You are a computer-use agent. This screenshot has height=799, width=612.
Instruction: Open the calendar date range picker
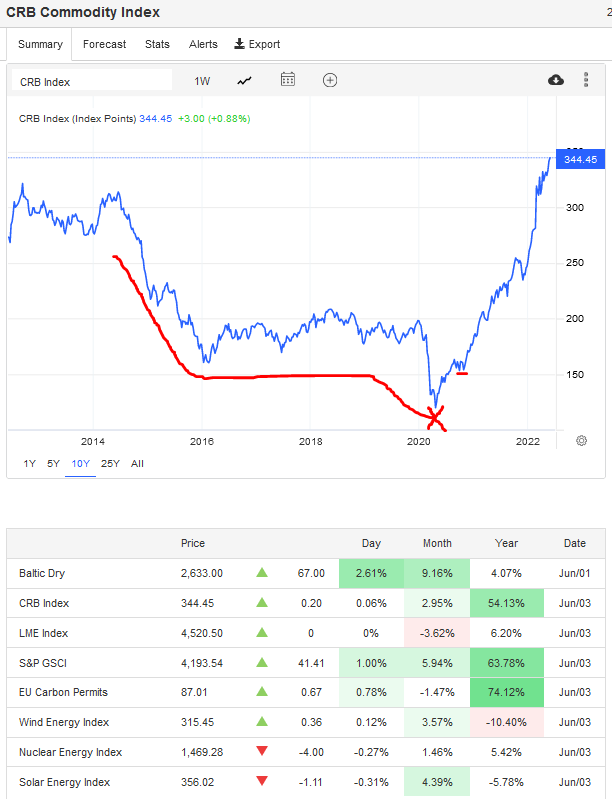[x=288, y=79]
